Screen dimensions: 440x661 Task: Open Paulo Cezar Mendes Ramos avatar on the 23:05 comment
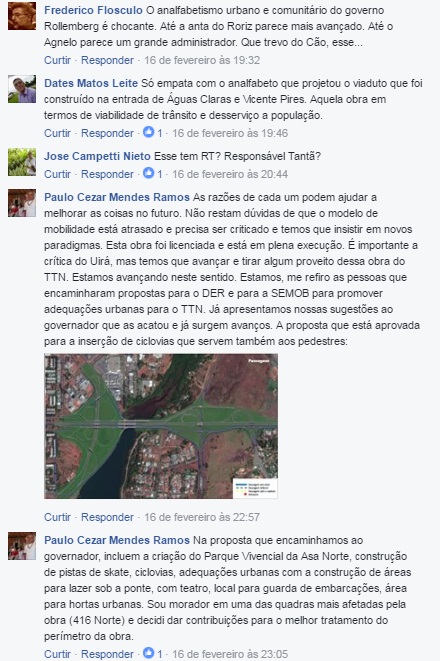[22, 546]
